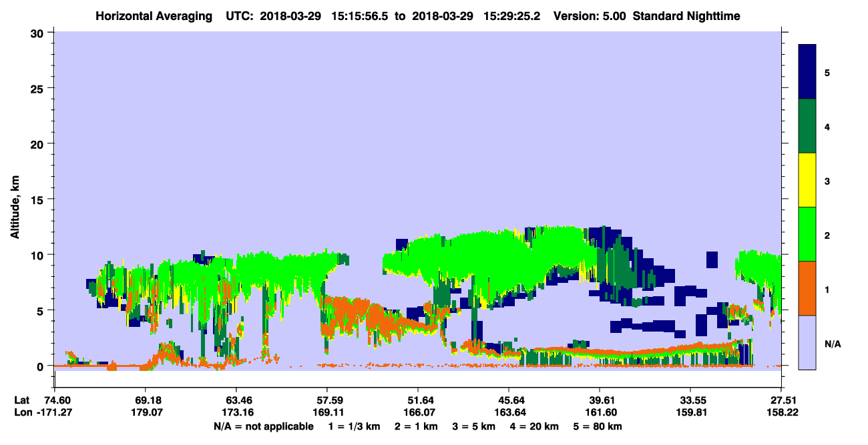Click the dark green colorbar segment labeled 4
Screen dimensions: 868x445
coord(807,126)
